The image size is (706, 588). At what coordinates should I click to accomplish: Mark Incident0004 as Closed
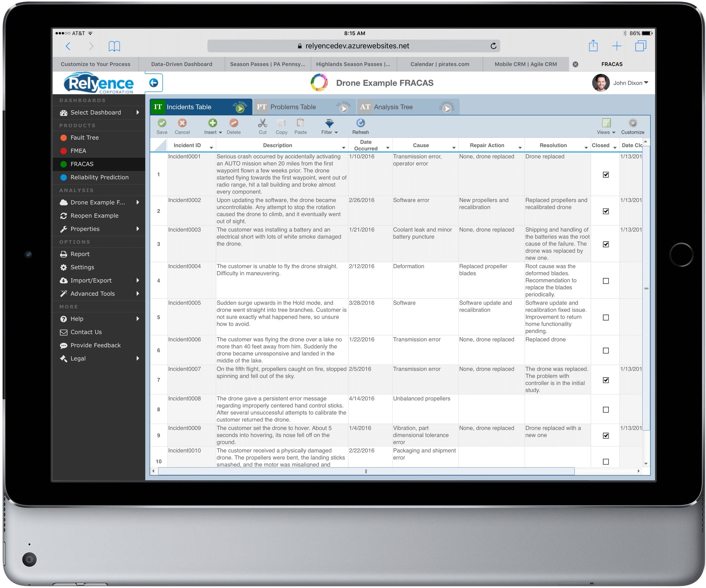click(606, 281)
